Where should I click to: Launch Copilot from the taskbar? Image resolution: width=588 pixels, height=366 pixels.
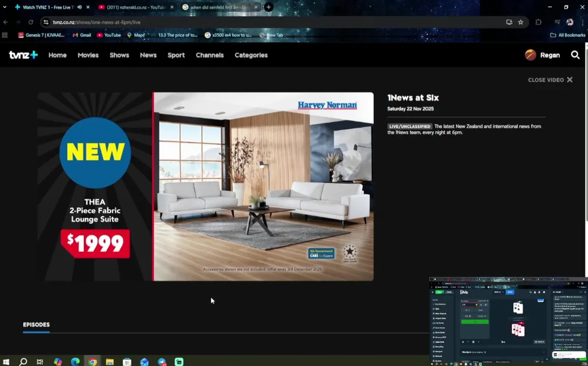coord(58,362)
